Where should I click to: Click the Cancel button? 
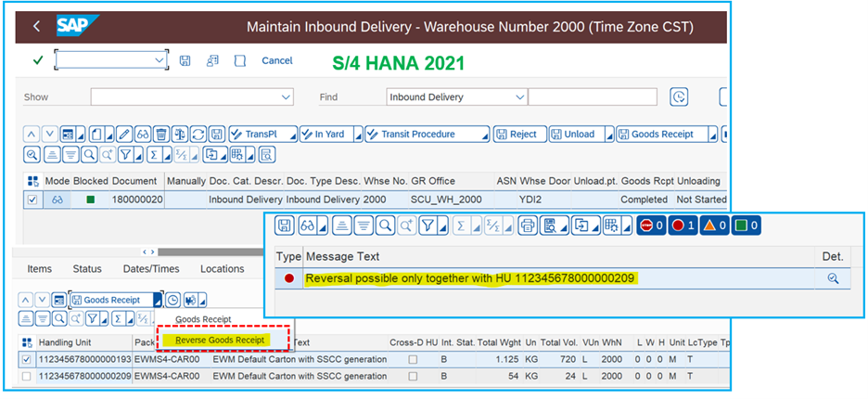tap(276, 60)
